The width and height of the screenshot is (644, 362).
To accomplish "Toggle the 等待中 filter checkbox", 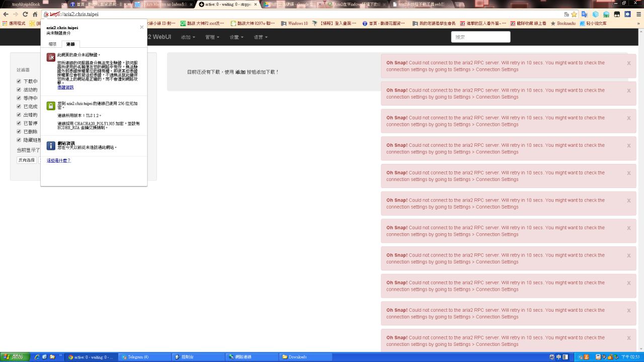I will pyautogui.click(x=19, y=98).
